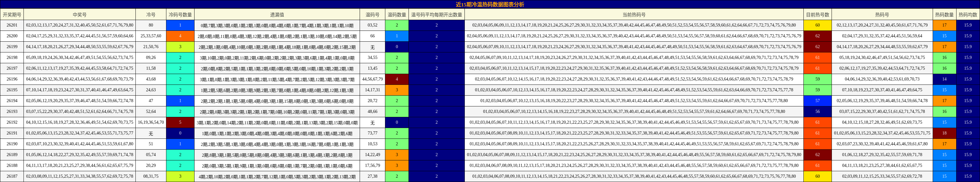The image size is (980, 182).
Task: Click the 15.9 hot average in row 26187
Action: coord(968,177)
